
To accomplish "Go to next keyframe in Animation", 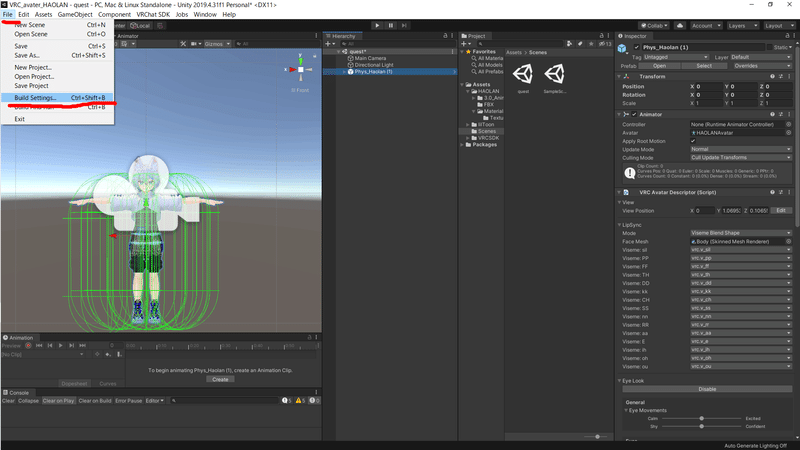I will pyautogui.click(x=71, y=345).
